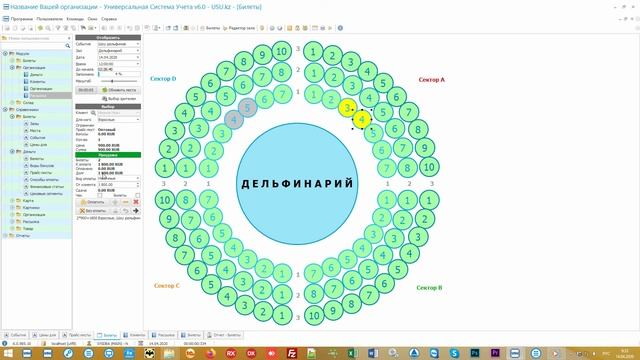Collapse the Модули tree node
The height and width of the screenshot is (360, 640).
tap(5, 53)
